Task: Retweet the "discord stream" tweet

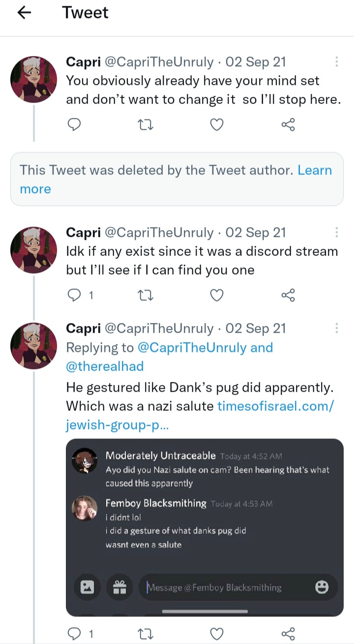Action: pyautogui.click(x=145, y=295)
